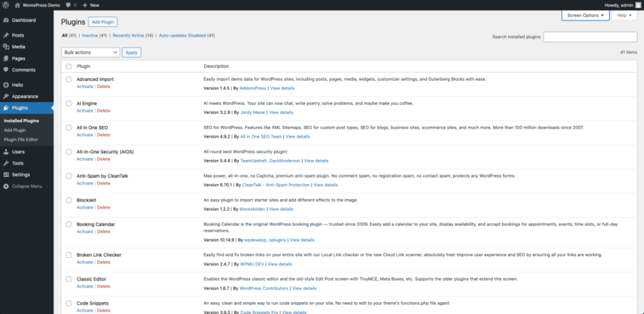Click the Hello menu icon

[6, 85]
